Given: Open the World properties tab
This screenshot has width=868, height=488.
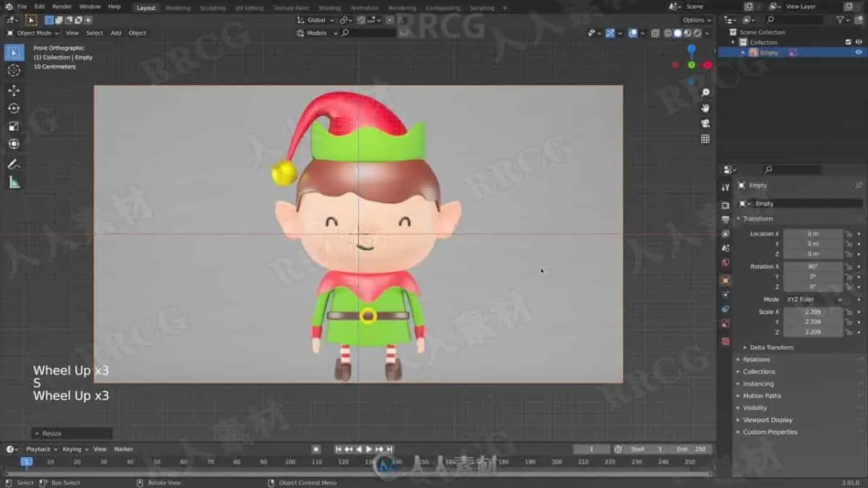Looking at the screenshot, I should coord(726,262).
